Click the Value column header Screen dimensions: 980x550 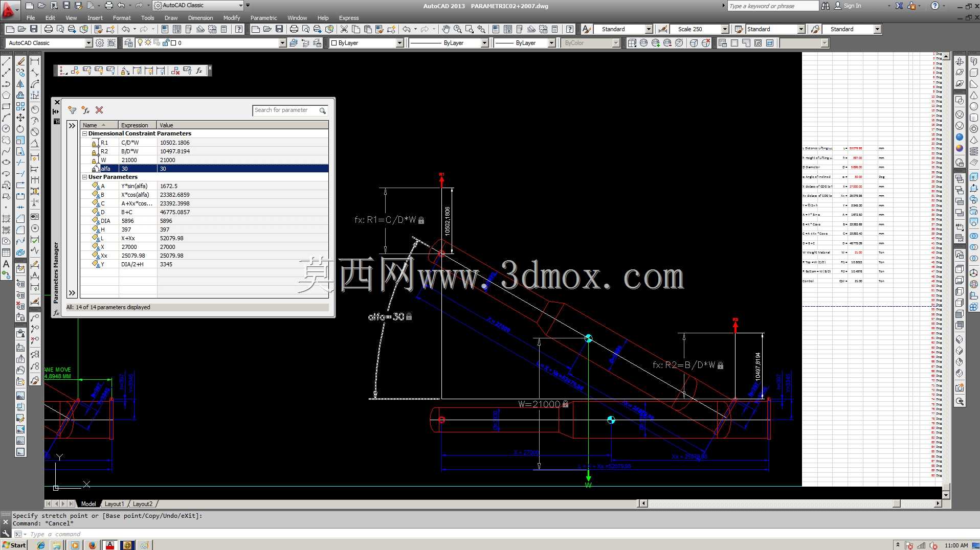(242, 125)
